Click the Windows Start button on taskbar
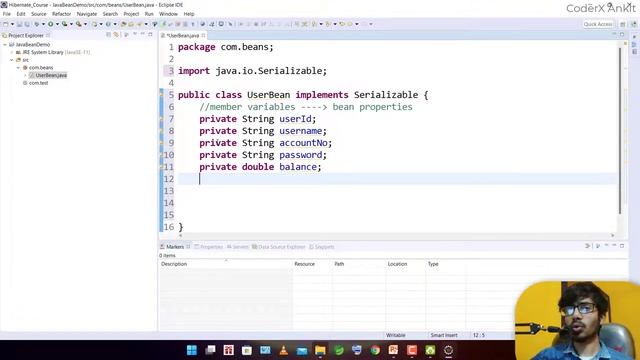The image size is (640, 360). [x=191, y=350]
